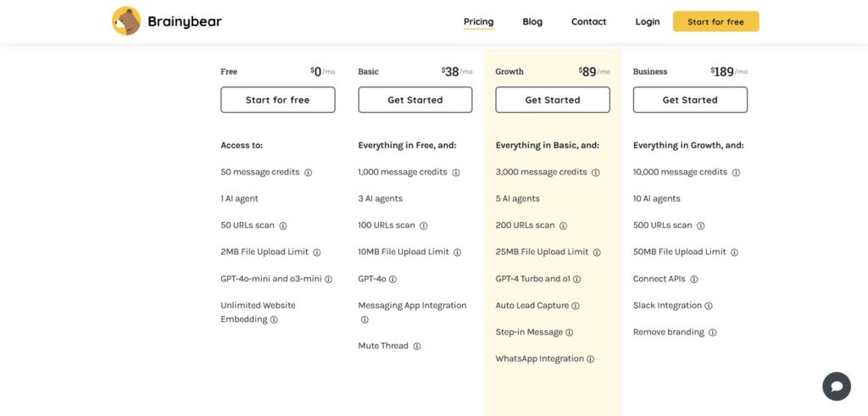Screen dimensions: 868x416
Task: Click 'Everything in Growth, and:' heading
Action: point(688,146)
